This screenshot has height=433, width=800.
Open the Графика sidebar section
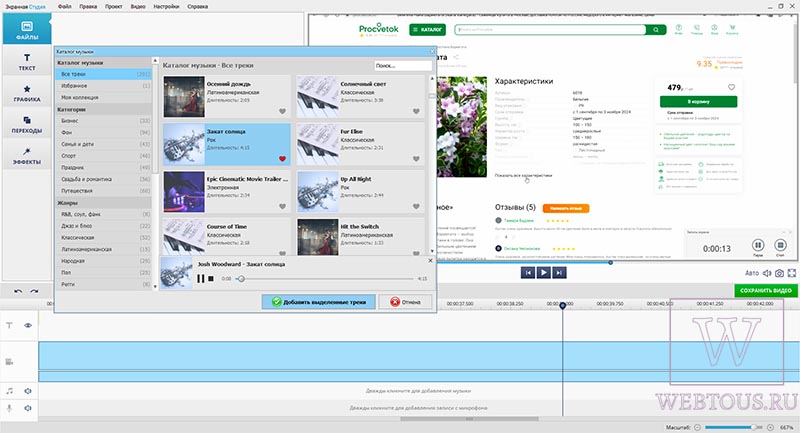(x=27, y=93)
